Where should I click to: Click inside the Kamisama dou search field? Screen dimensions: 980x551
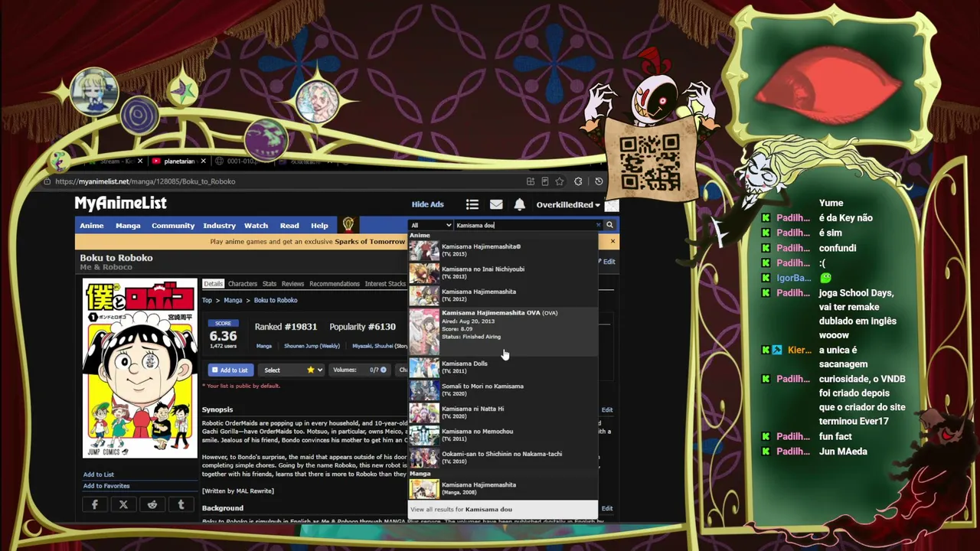click(524, 225)
